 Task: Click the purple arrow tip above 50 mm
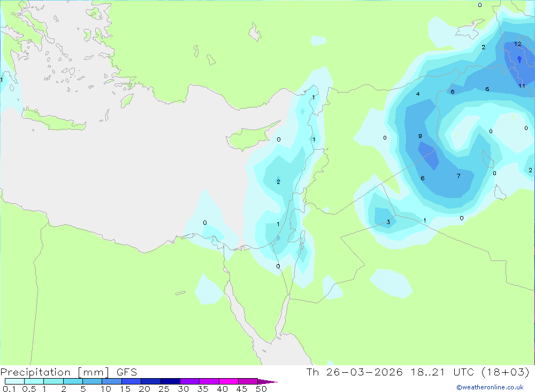[x=267, y=382]
